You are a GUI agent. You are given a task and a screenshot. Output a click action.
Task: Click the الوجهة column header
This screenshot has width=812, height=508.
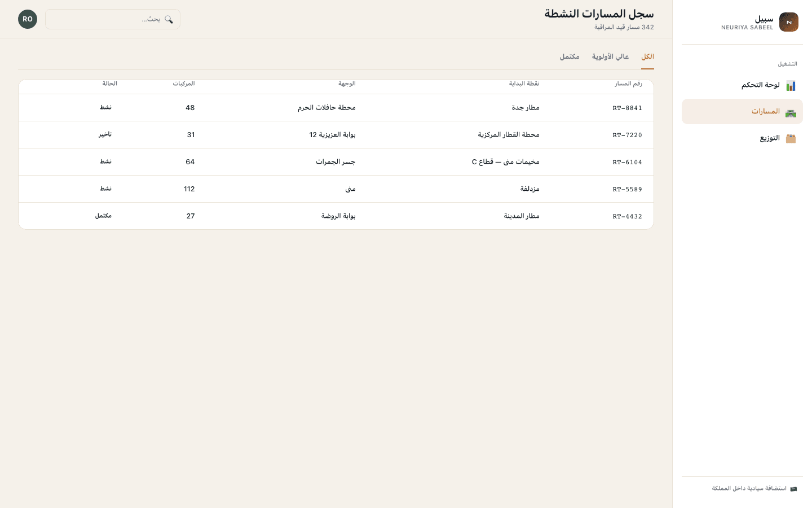coord(347,84)
